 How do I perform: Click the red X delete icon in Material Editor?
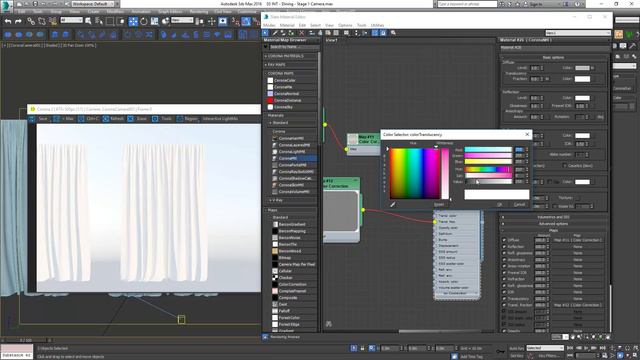click(x=302, y=33)
